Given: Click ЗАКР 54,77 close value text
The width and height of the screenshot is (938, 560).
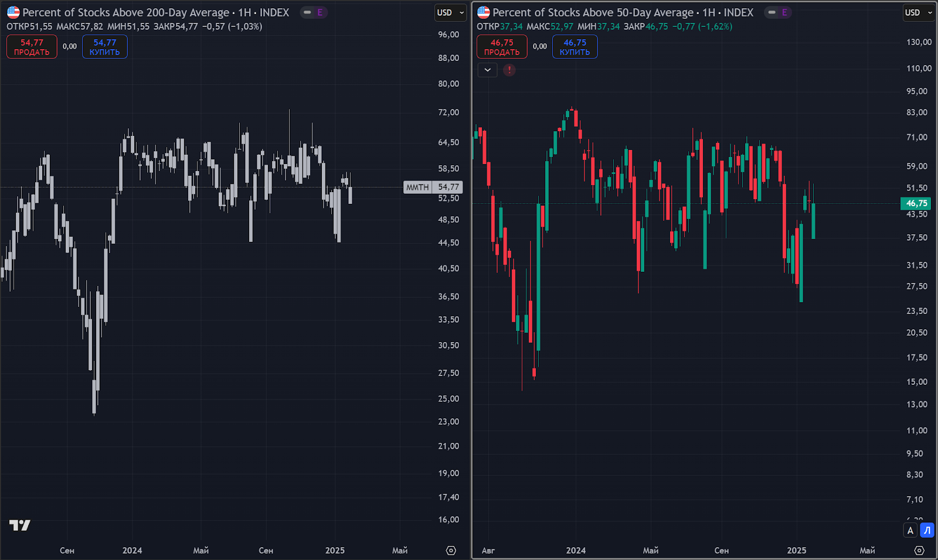Looking at the screenshot, I should coord(177,26).
